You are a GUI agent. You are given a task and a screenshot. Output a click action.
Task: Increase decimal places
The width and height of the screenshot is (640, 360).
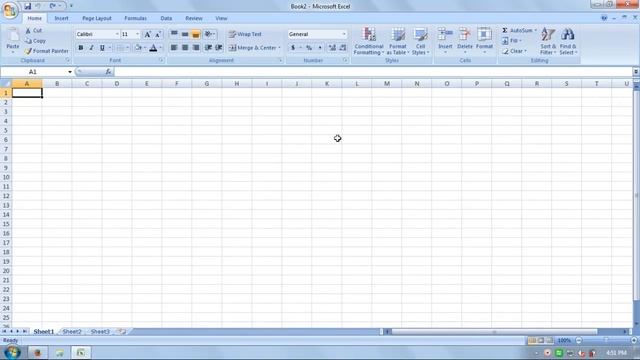tap(332, 48)
